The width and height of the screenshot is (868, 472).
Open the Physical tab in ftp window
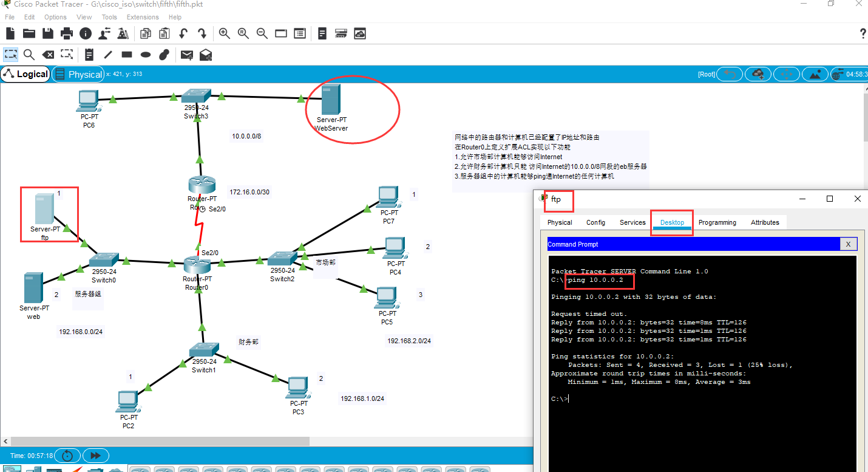pyautogui.click(x=560, y=222)
